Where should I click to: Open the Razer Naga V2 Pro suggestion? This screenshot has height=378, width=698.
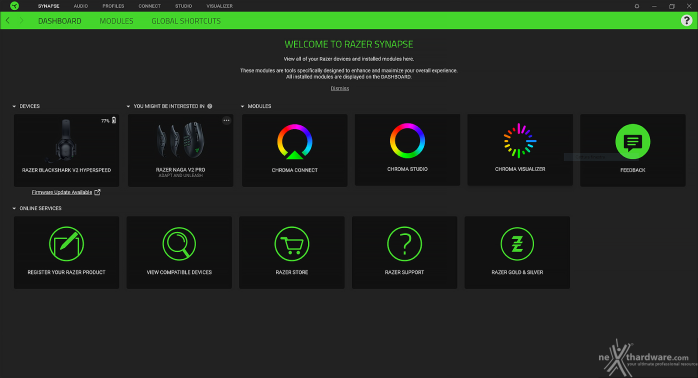(x=180, y=150)
